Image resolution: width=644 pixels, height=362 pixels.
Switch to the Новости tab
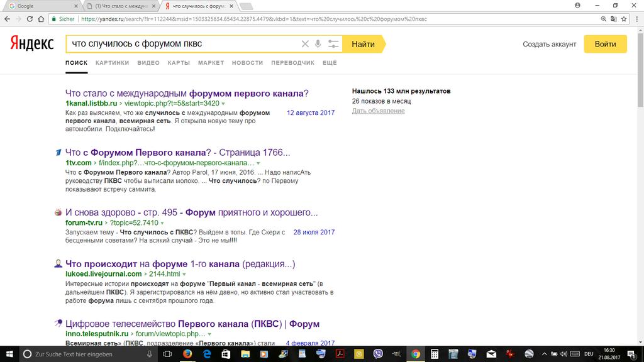247,63
